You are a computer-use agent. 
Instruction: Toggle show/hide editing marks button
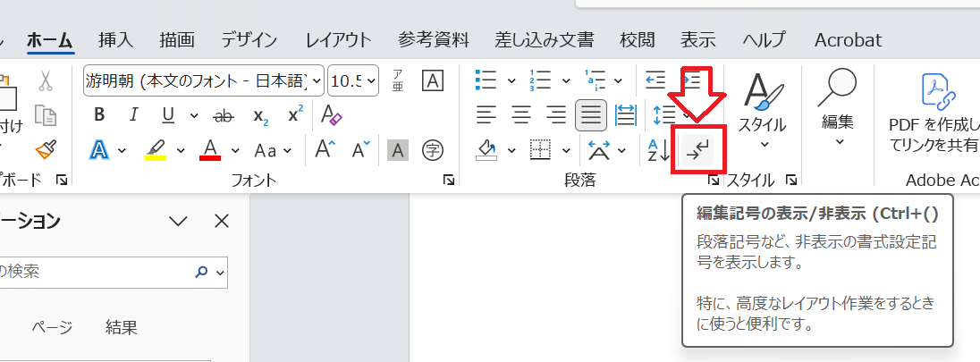click(697, 150)
